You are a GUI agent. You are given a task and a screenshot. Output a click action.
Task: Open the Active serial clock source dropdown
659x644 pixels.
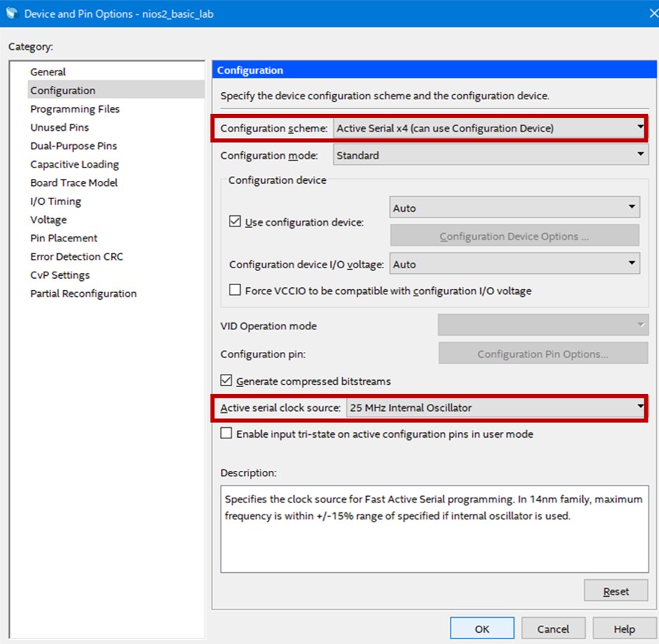(640, 407)
